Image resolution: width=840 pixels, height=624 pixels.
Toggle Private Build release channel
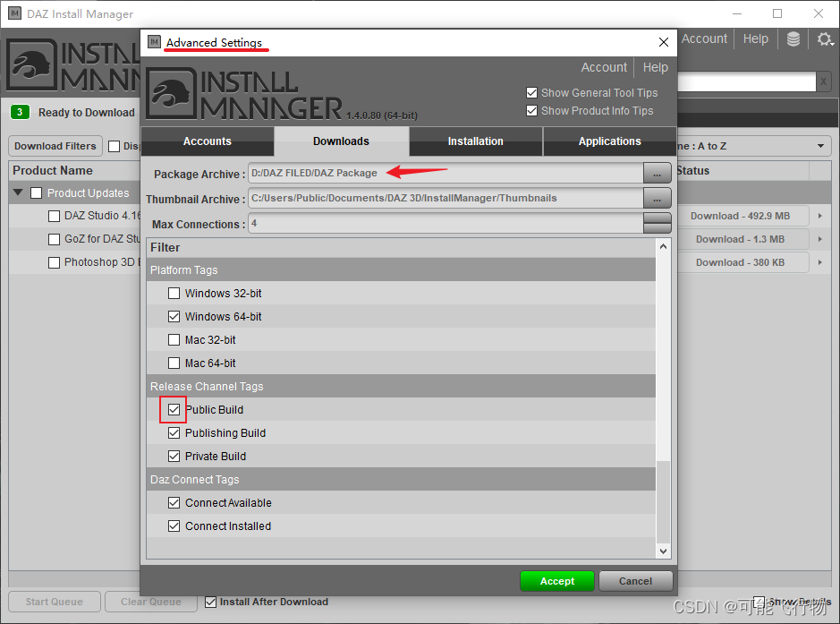(174, 457)
